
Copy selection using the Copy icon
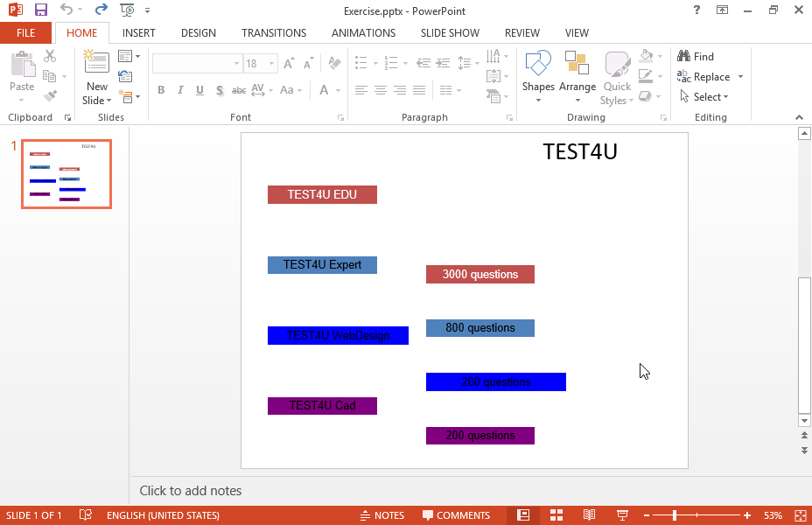(x=50, y=76)
